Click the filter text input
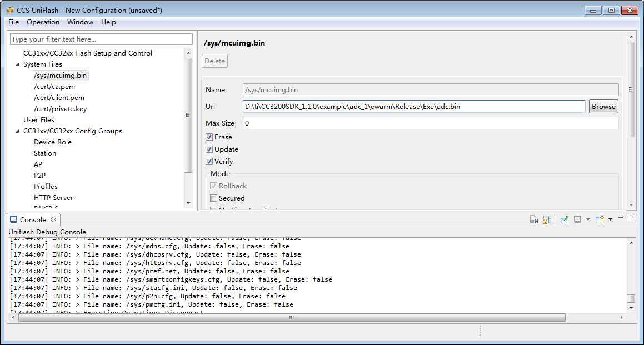The height and width of the screenshot is (345, 644). coord(101,39)
